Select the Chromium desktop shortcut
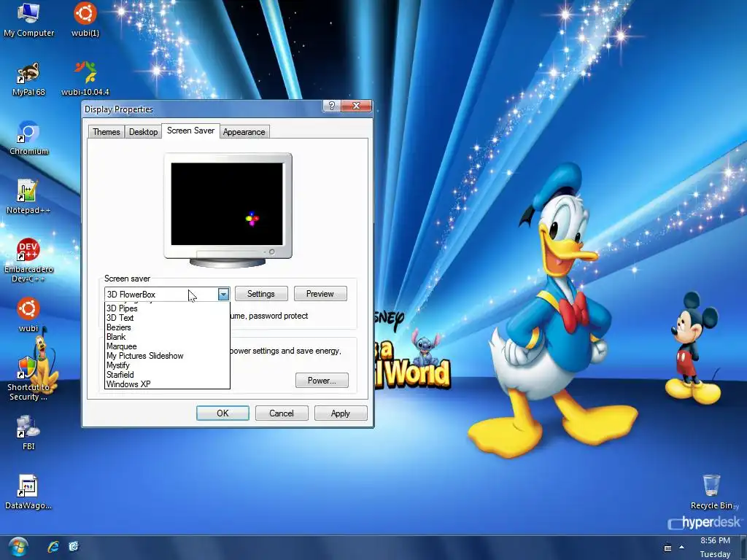747x560 pixels. pos(28,138)
